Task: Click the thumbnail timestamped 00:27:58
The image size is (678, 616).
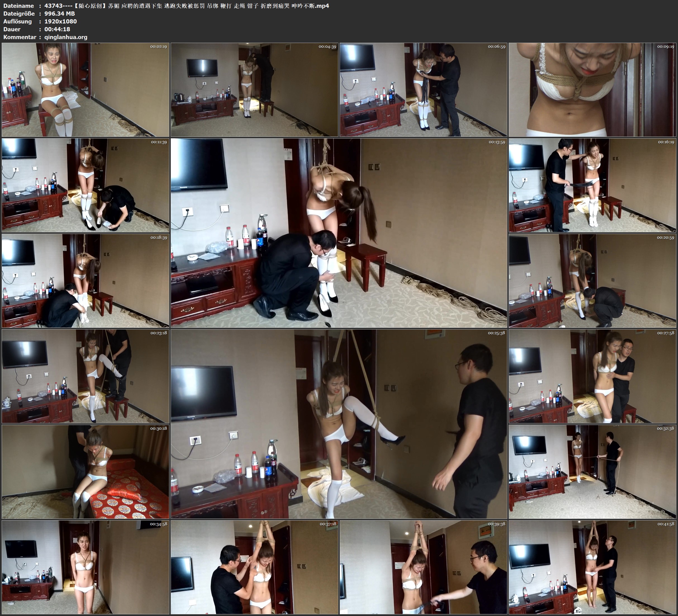Action: tap(592, 376)
